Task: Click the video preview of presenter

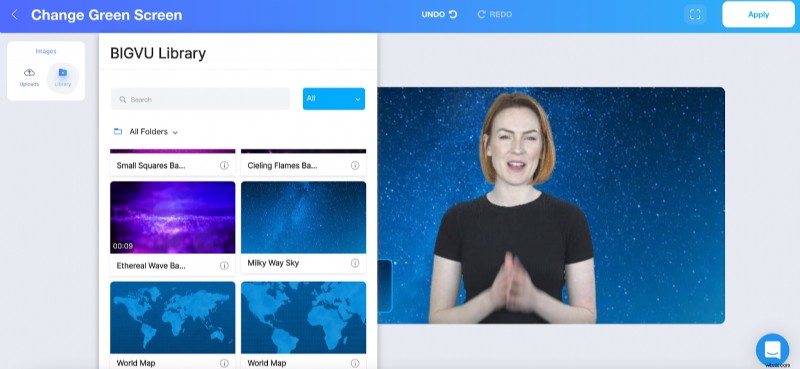Action: point(551,205)
